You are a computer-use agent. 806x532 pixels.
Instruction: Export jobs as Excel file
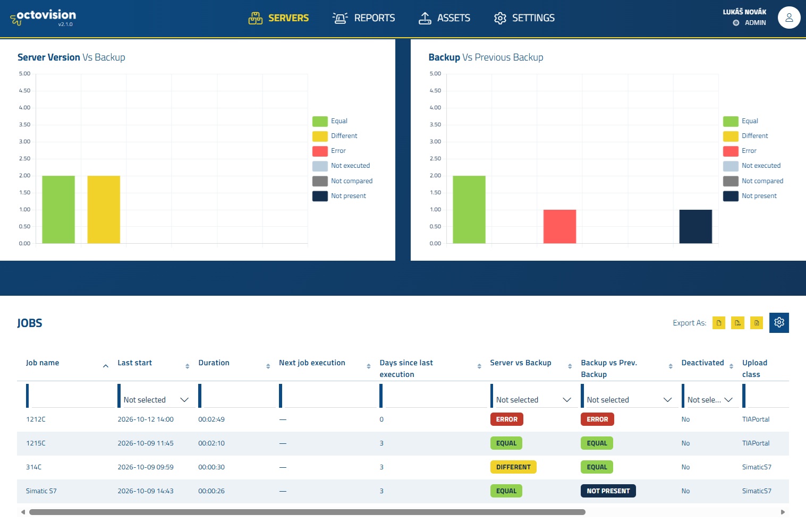point(757,323)
